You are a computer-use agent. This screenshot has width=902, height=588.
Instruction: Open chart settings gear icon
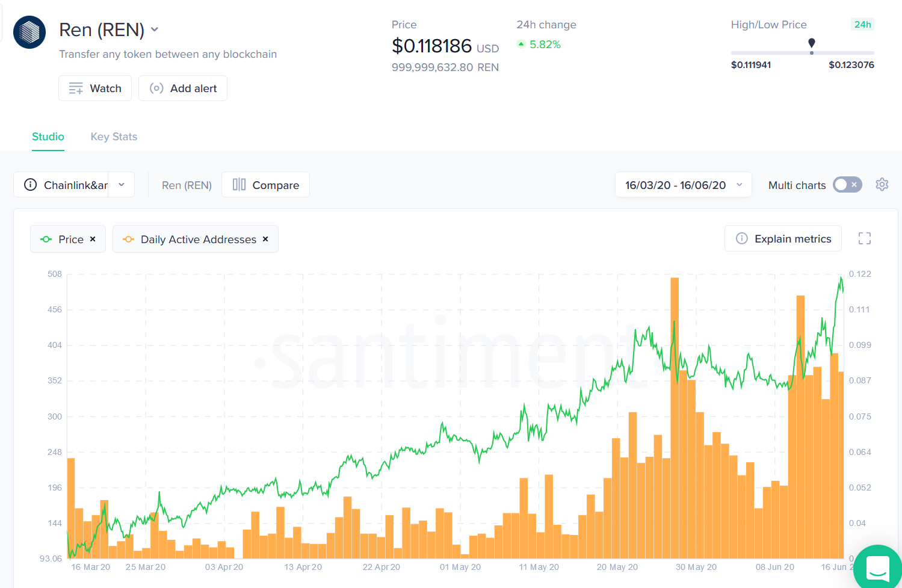click(x=882, y=185)
